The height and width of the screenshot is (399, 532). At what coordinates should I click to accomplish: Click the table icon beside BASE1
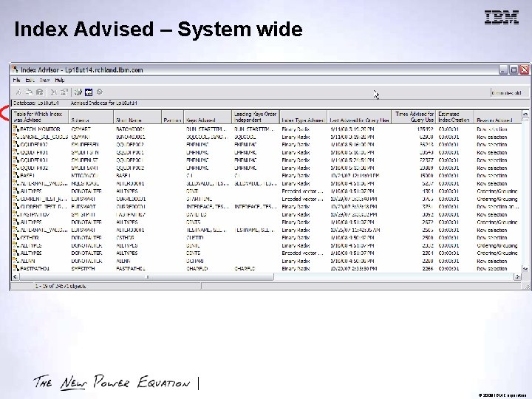(16, 175)
